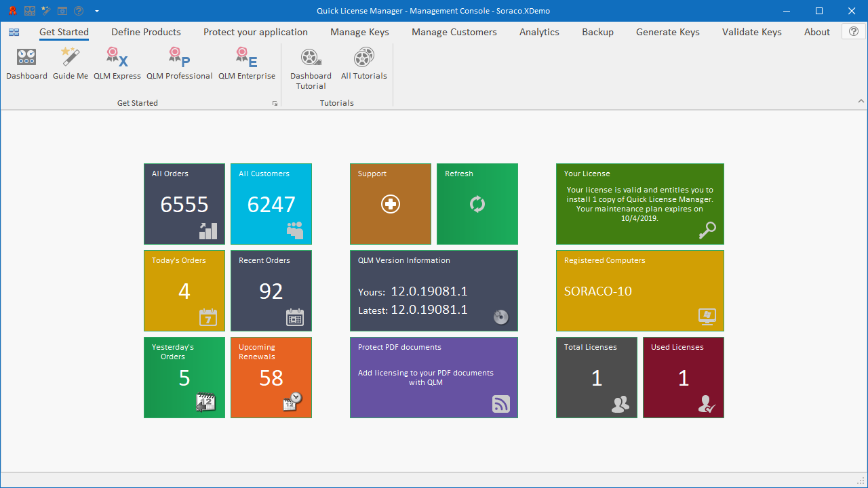868x488 pixels.
Task: Play the Dashboard Tutorial video
Action: (311, 68)
